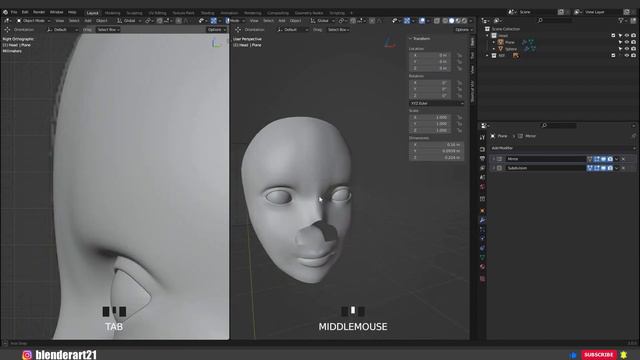Image resolution: width=640 pixels, height=360 pixels.
Task: Expand the Mirror modifier panel
Action: coord(493,159)
